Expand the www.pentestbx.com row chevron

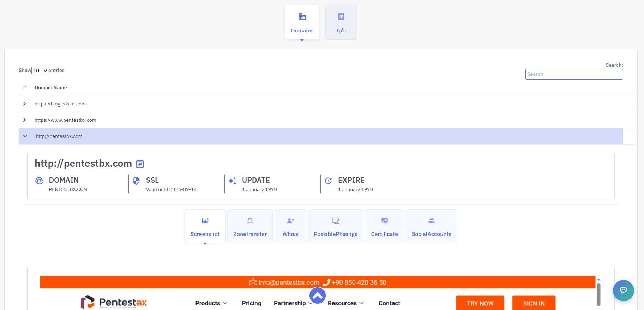click(x=24, y=120)
